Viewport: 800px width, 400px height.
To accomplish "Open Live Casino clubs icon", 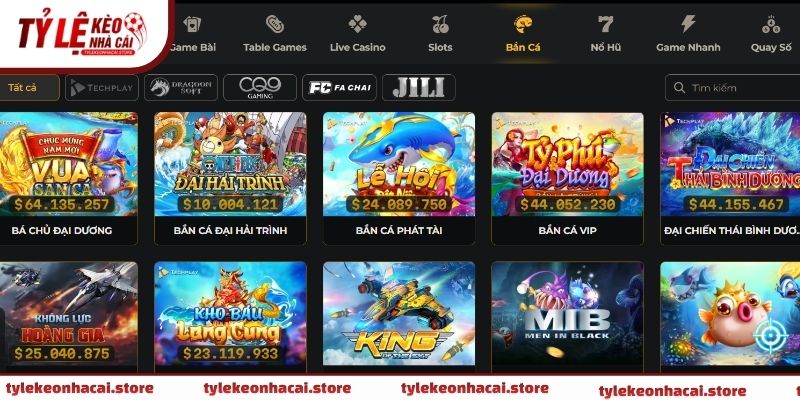I will pos(357,24).
